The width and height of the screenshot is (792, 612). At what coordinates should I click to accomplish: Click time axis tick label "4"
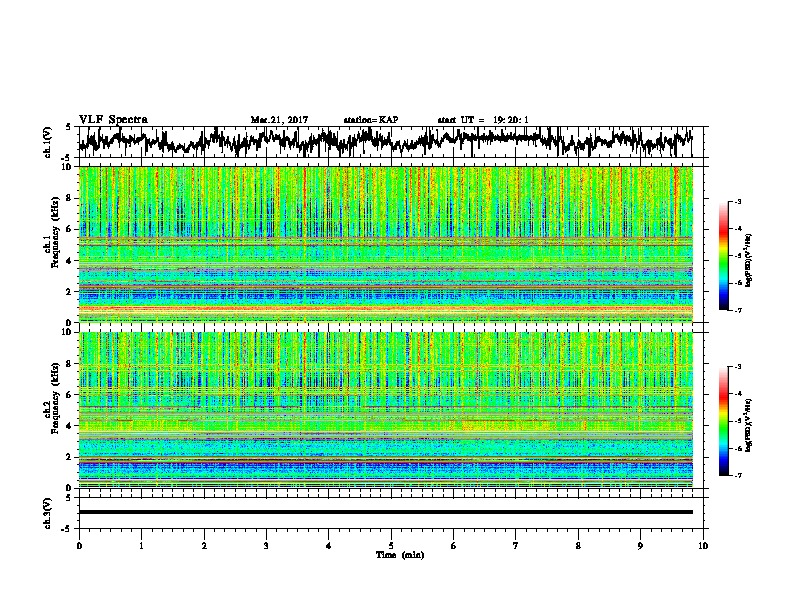click(329, 545)
